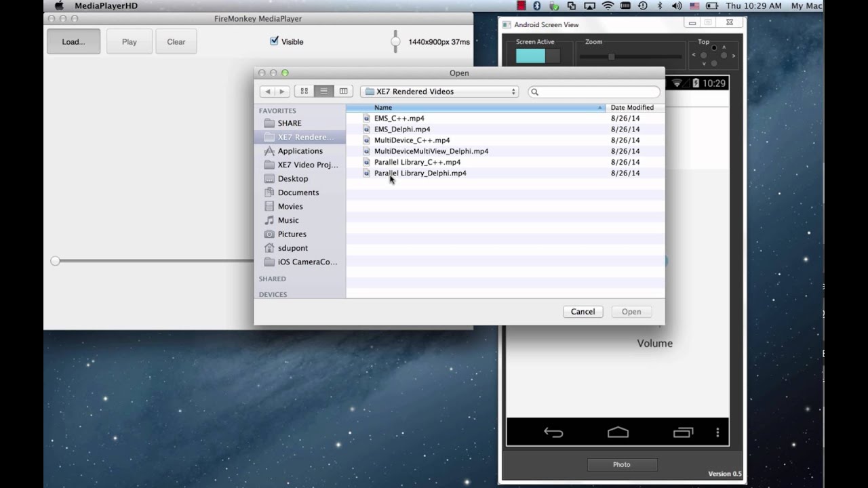The width and height of the screenshot is (868, 488).
Task: Click the AirPlay display icon in menu bar
Action: [590, 5]
